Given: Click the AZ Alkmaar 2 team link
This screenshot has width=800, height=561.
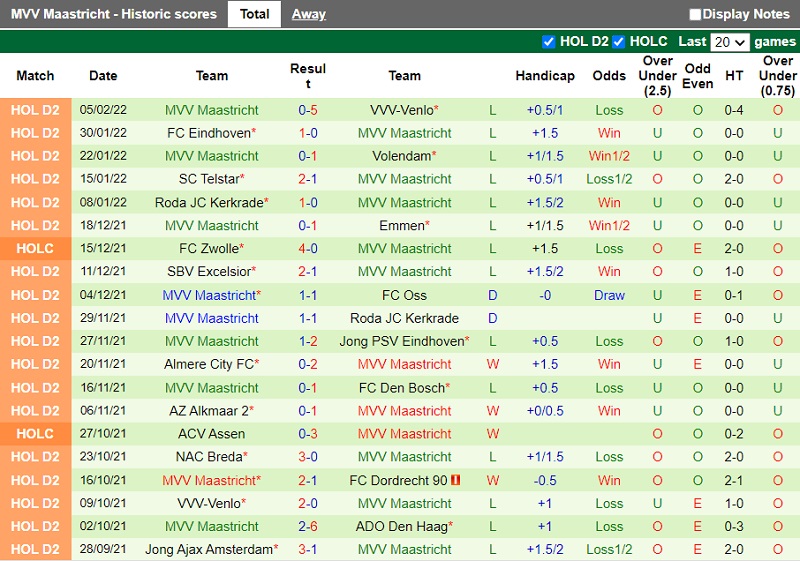Looking at the screenshot, I should point(209,411).
